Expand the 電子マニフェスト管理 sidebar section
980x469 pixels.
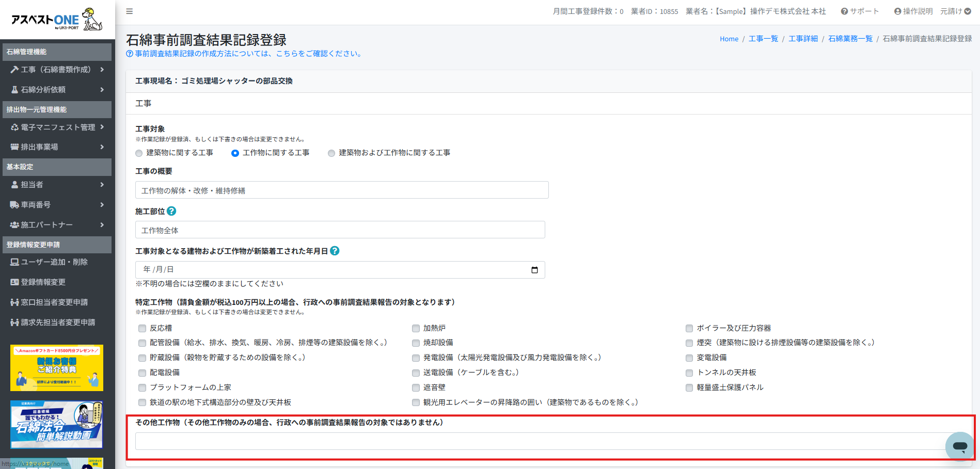pos(57,127)
